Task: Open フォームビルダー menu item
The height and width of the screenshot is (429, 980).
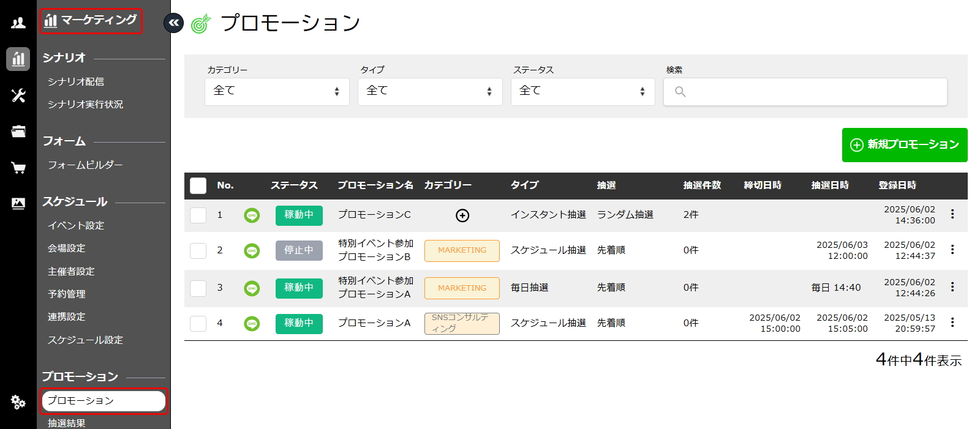Action: pos(85,165)
